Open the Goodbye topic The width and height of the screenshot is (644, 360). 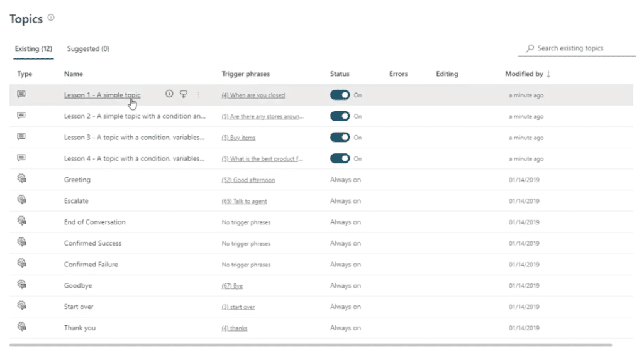click(78, 286)
